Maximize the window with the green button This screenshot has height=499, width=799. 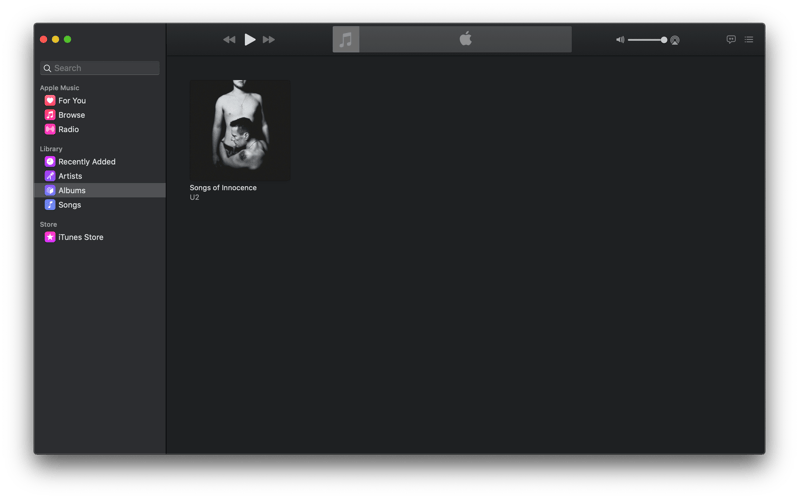[67, 39]
